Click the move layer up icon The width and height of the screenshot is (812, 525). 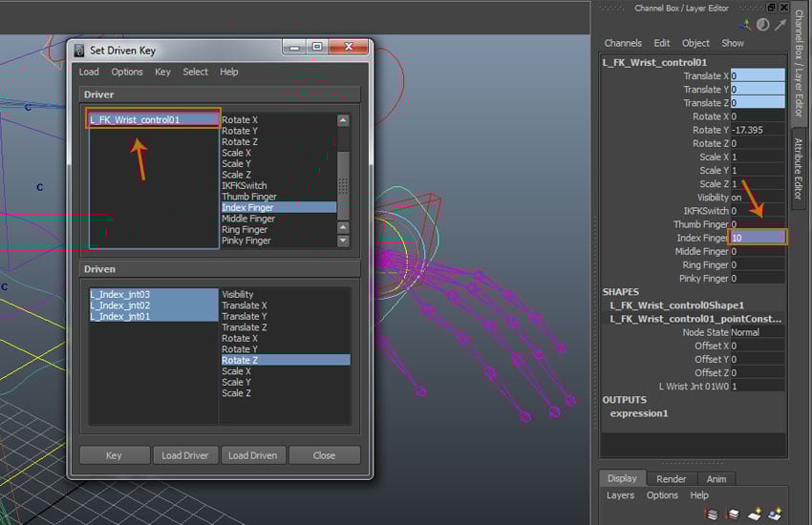tap(713, 515)
